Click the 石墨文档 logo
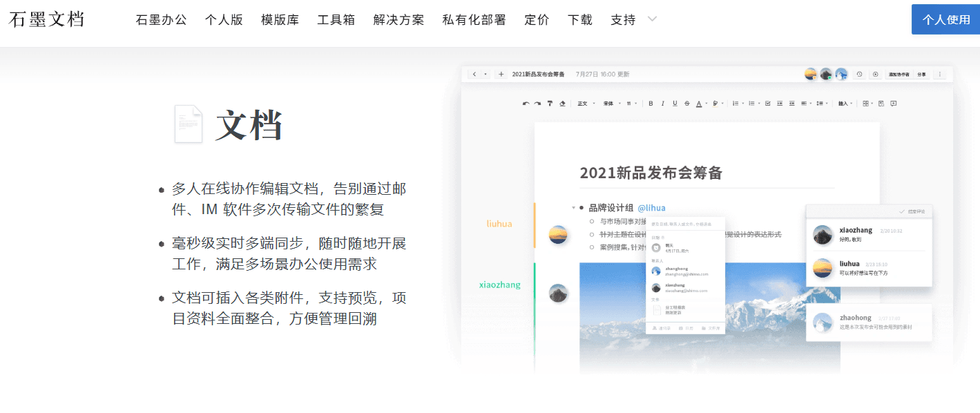Image resolution: width=980 pixels, height=413 pixels. (47, 19)
